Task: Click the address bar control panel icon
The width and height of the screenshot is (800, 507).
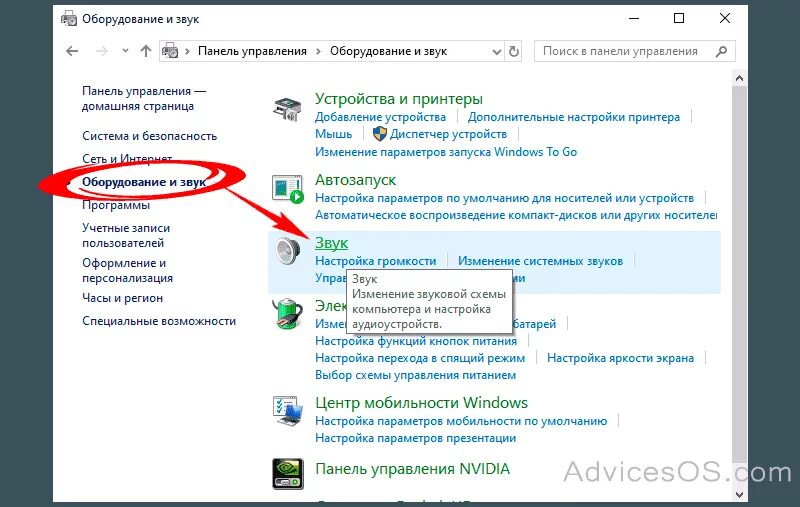Action: point(170,51)
